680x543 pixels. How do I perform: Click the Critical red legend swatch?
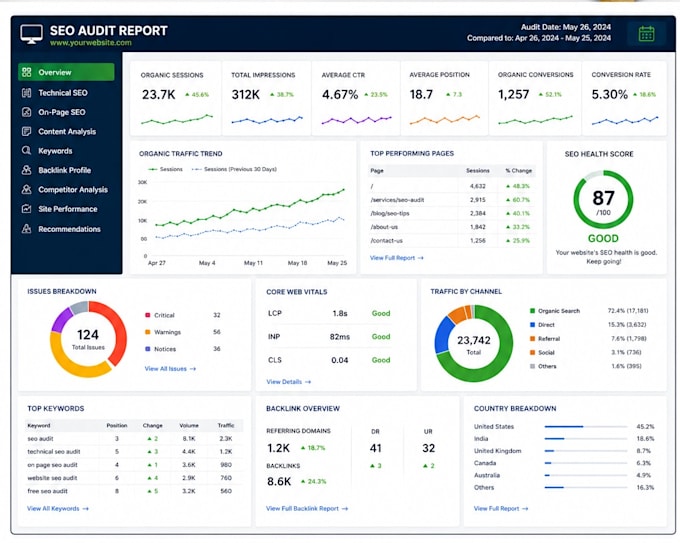147,315
